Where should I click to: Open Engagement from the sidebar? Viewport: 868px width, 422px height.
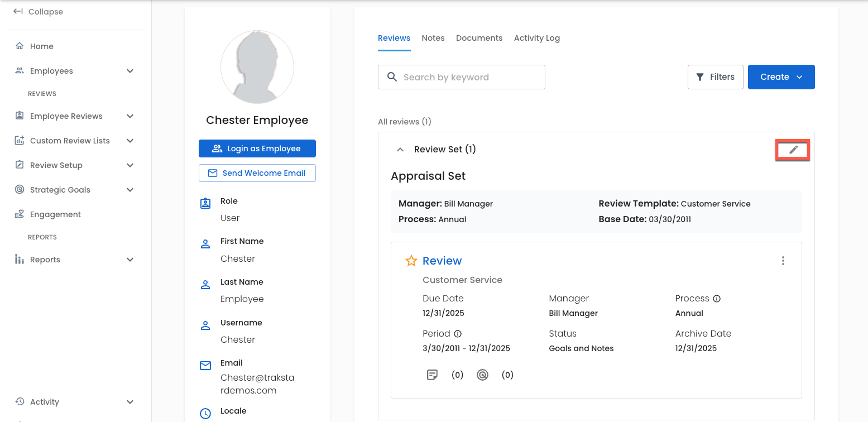coord(55,214)
